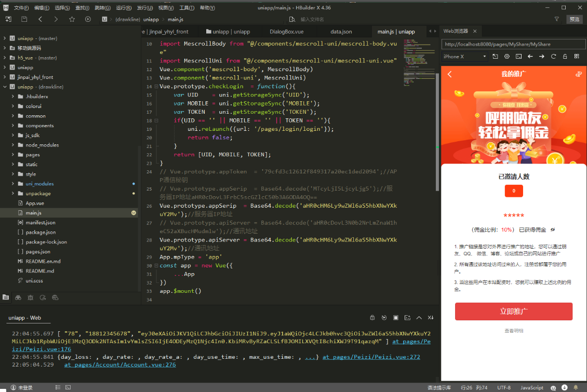Viewport: 587px width, 392px height.
Task: Restart run via console replay icon
Action: pyautogui.click(x=384, y=318)
